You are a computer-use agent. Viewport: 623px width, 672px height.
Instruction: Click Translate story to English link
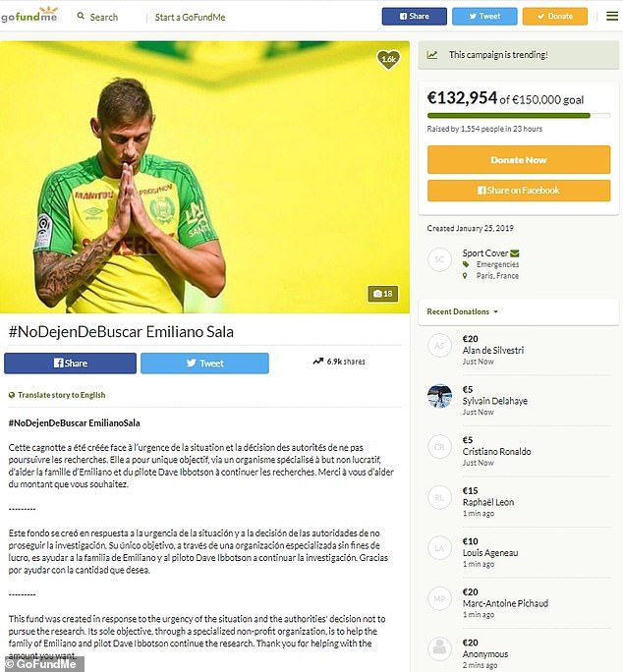(x=61, y=395)
